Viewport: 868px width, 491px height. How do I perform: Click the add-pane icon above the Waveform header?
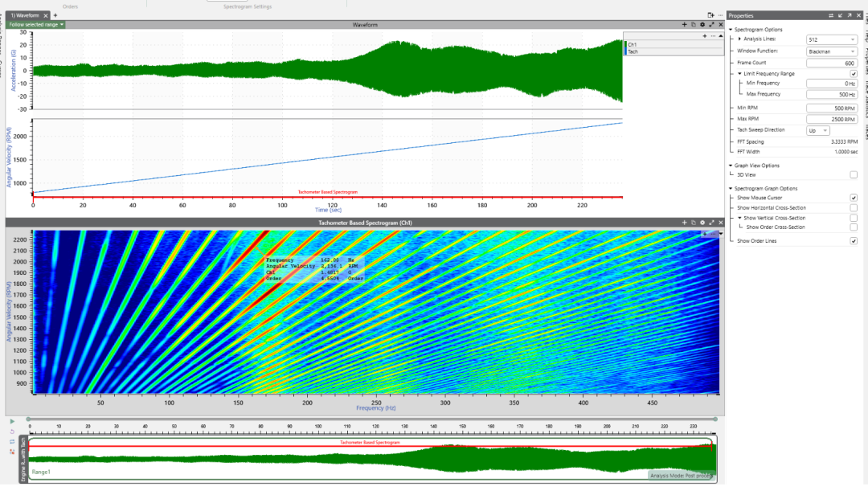point(710,15)
